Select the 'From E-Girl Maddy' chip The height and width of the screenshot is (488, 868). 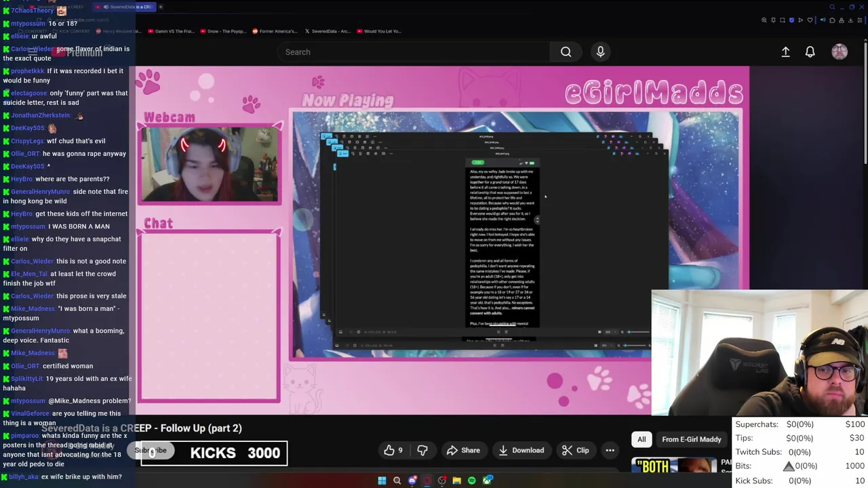[x=691, y=439]
